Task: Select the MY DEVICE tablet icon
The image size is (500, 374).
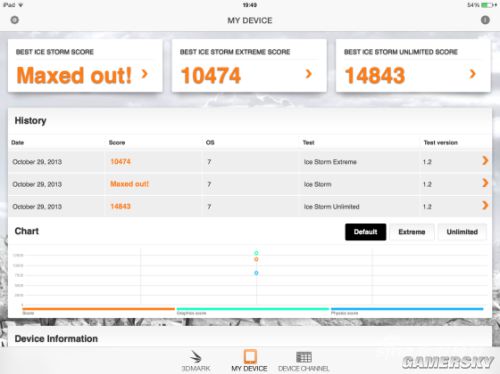Action: pos(250,356)
